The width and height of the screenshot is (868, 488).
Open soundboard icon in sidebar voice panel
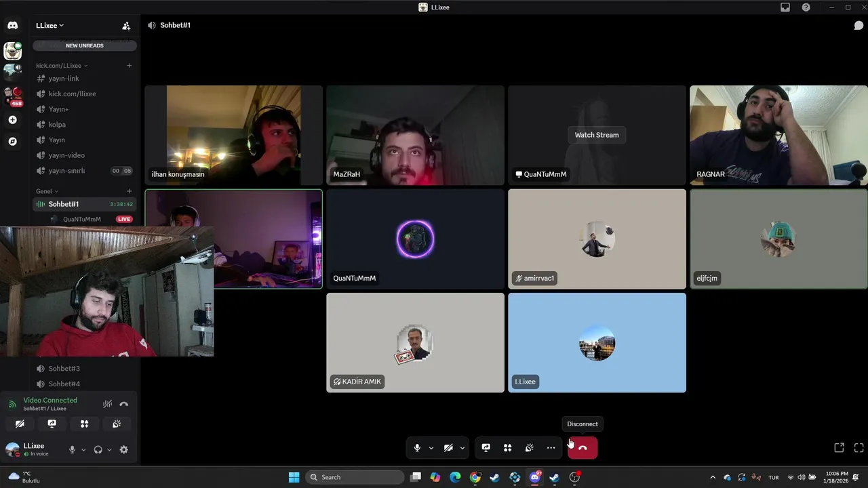117,424
